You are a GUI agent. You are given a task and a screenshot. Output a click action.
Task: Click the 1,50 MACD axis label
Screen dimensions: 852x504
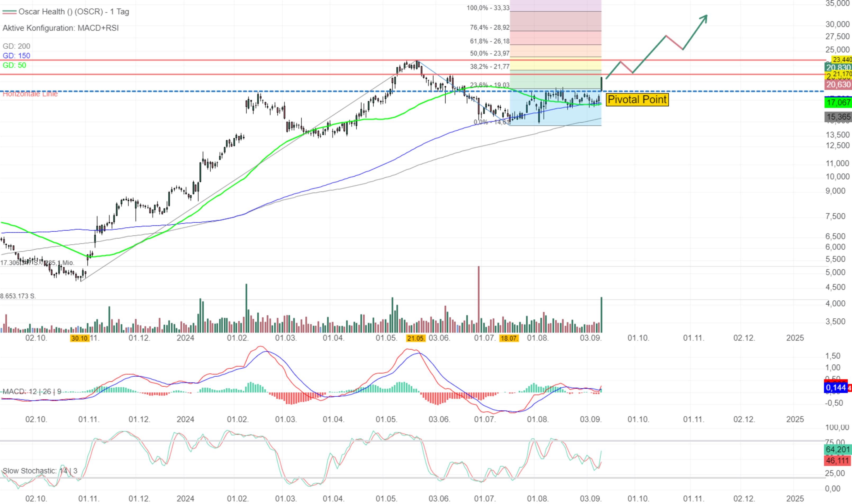click(833, 356)
